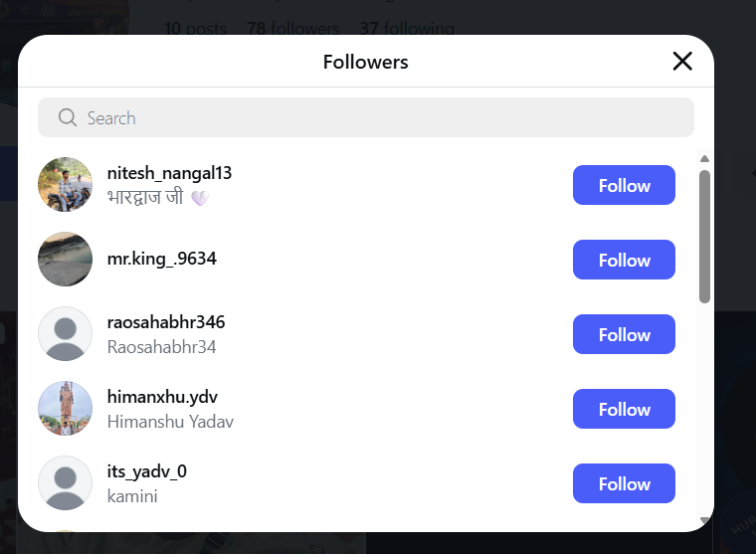
Task: Follow nitesh_nangal13
Action: 624,186
